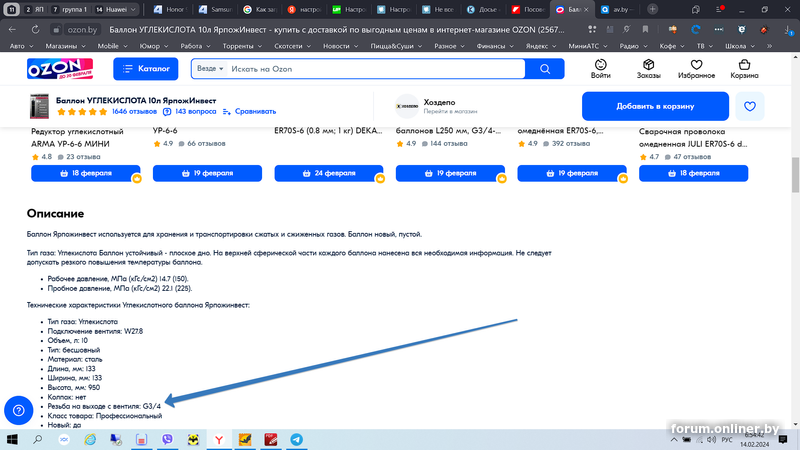
Task: Expand the Торренты bookmarks folder
Action: (x=242, y=46)
